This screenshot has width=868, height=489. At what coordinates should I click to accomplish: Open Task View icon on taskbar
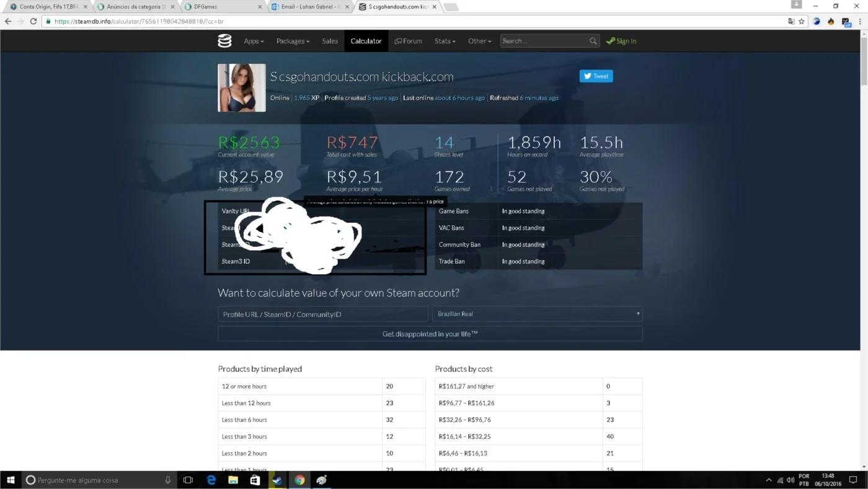click(x=188, y=480)
